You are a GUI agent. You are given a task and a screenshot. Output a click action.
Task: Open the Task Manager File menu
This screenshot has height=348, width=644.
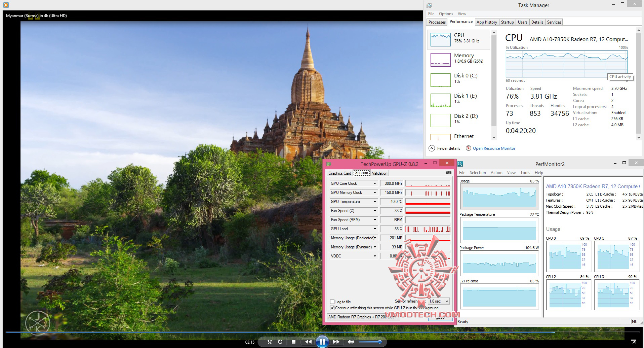point(431,14)
